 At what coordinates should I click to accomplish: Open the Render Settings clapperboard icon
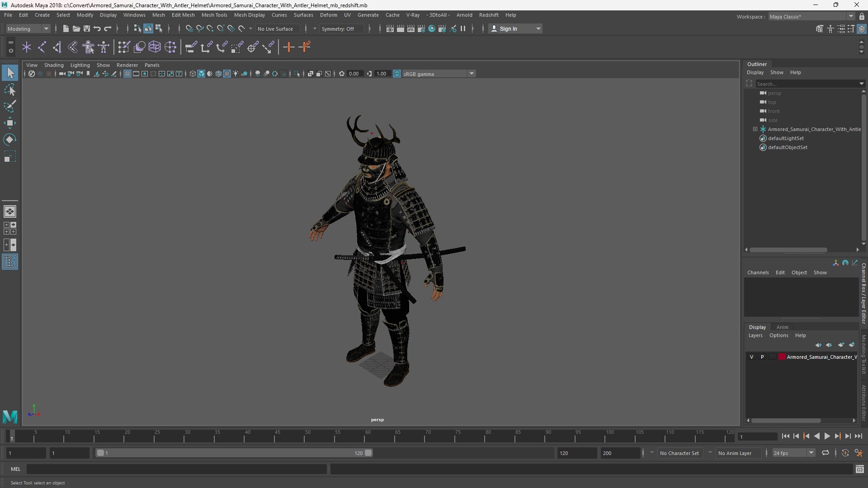(421, 28)
